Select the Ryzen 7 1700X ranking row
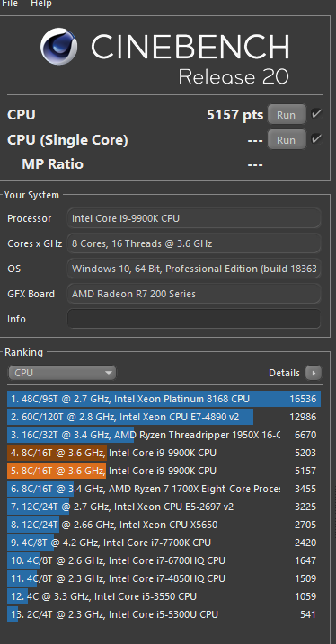The height and width of the screenshot is (644, 336). point(164,489)
